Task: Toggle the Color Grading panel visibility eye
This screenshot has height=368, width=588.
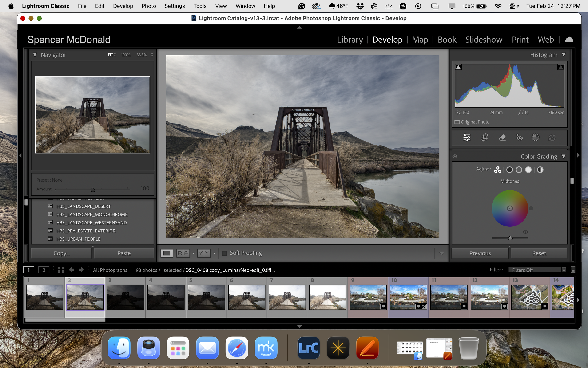Action: pos(455,156)
